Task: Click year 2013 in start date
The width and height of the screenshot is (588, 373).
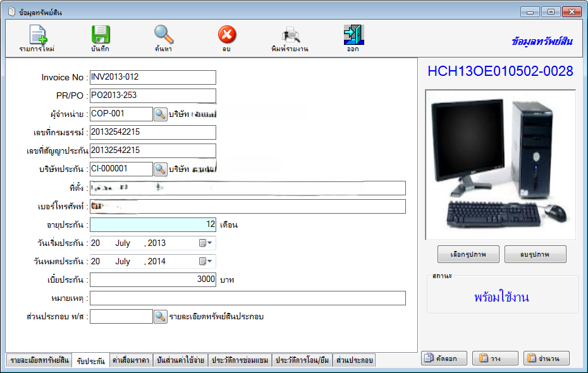Action: click(157, 243)
